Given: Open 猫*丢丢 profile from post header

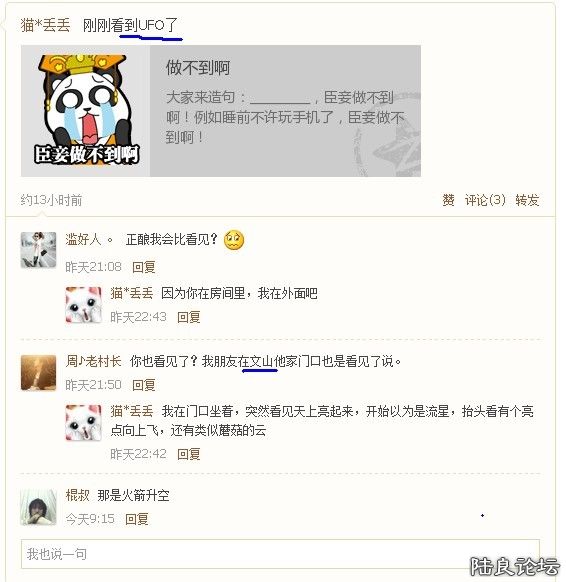Looking at the screenshot, I should point(45,25).
